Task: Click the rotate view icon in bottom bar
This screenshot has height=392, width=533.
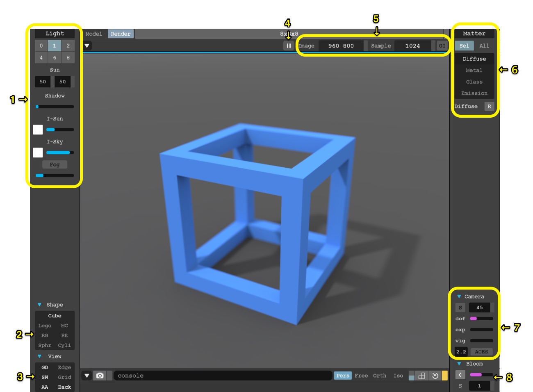Action: 435,376
